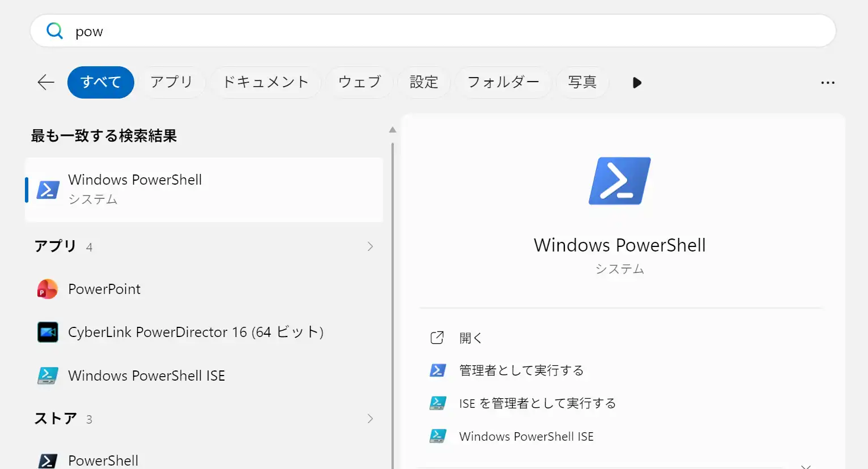Click the results list scrollbar track
The width and height of the screenshot is (868, 469).
[x=393, y=306]
